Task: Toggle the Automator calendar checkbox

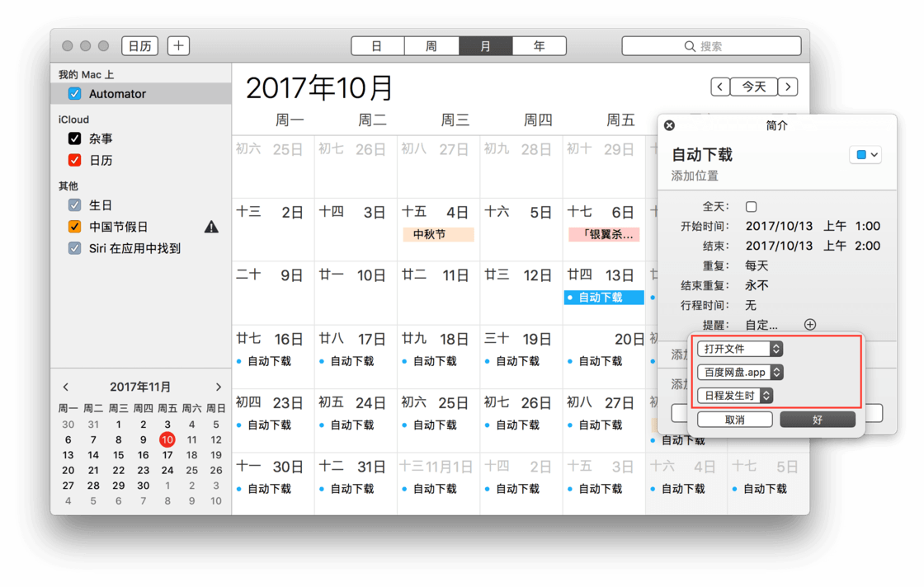Action: tap(75, 94)
